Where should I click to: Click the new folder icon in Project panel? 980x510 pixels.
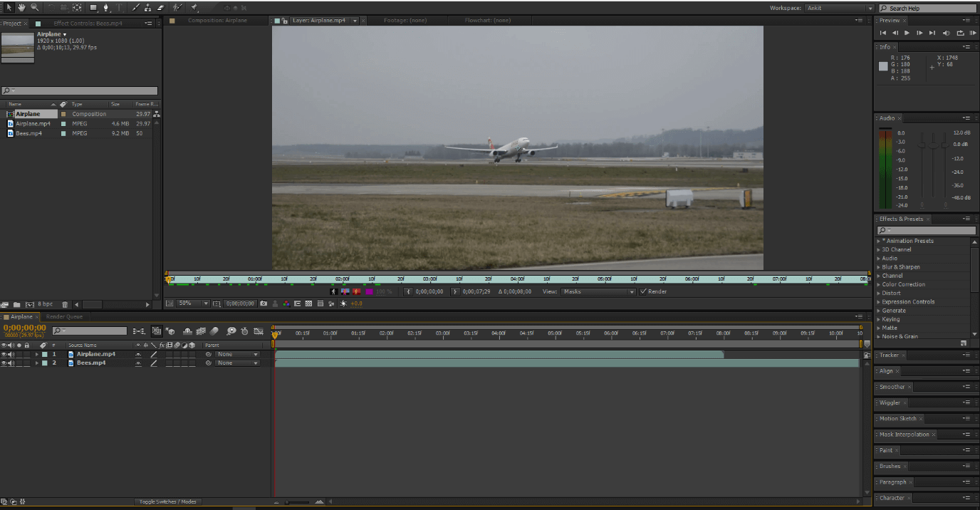pyautogui.click(x=17, y=305)
